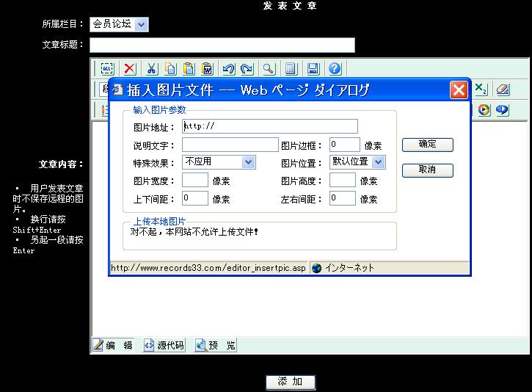
Task: Click the scissors Cut icon
Action: coord(151,69)
